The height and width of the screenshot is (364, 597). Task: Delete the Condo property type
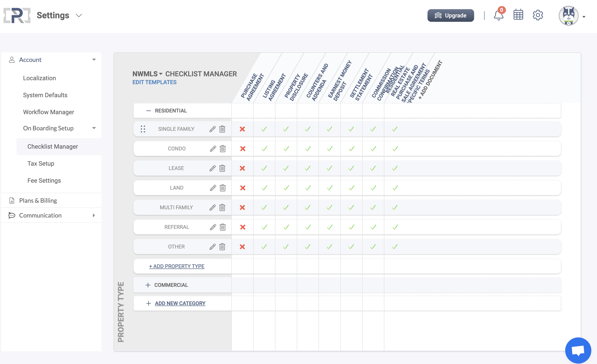pyautogui.click(x=222, y=149)
